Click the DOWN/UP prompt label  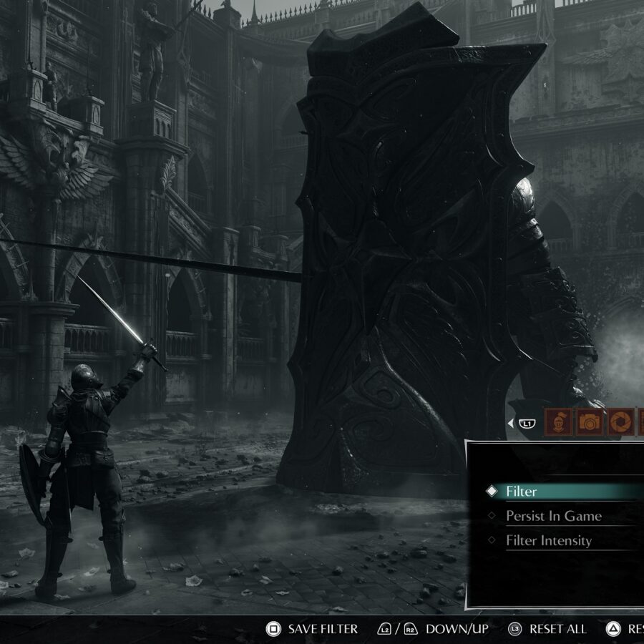click(457, 629)
